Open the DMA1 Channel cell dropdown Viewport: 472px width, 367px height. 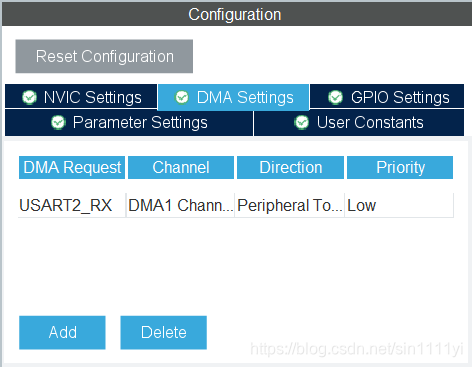coord(181,205)
